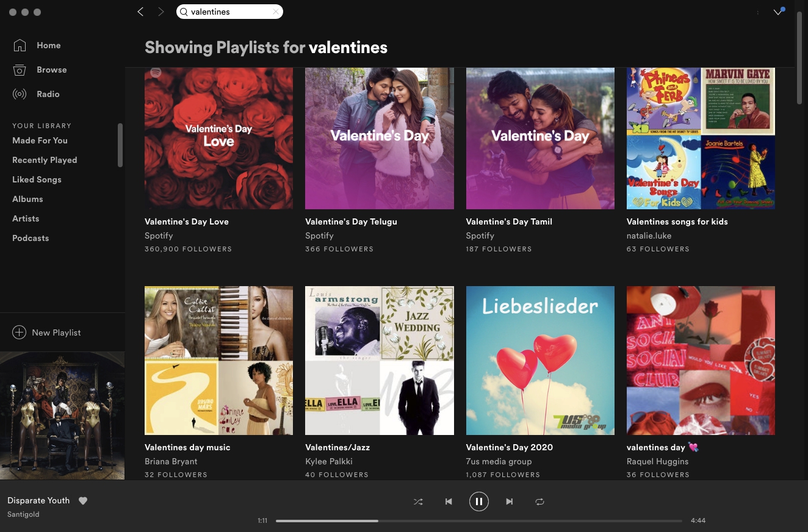The image size is (808, 532).
Task: Click Valentine's Day Love title link
Action: 187,221
